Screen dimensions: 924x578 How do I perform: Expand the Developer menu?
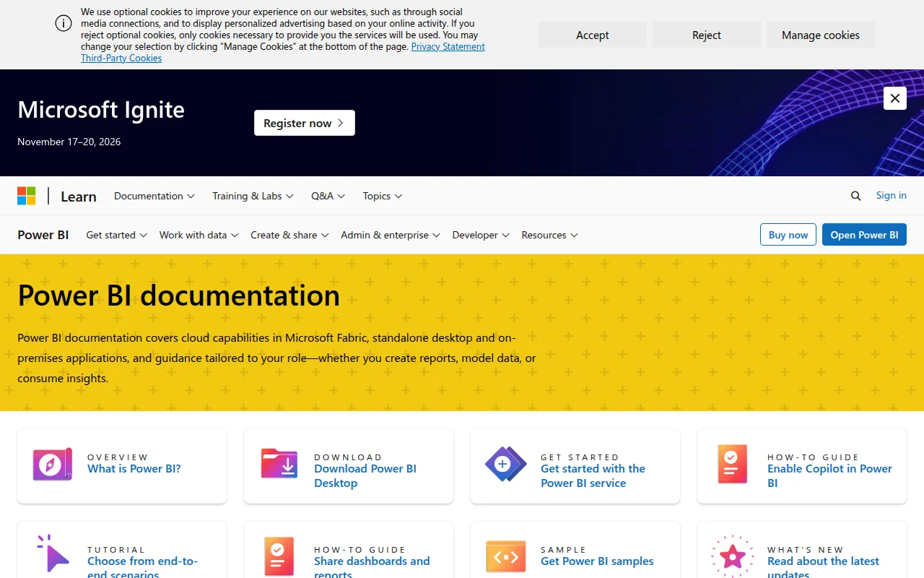pyautogui.click(x=481, y=235)
